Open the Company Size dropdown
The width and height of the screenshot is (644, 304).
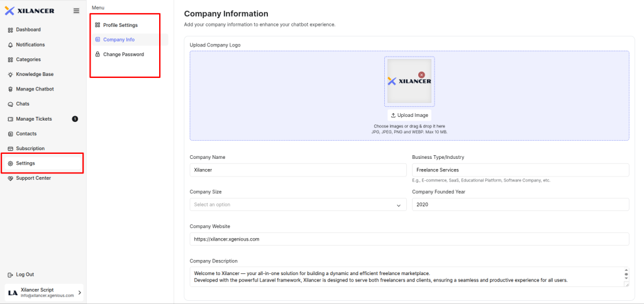click(x=298, y=205)
